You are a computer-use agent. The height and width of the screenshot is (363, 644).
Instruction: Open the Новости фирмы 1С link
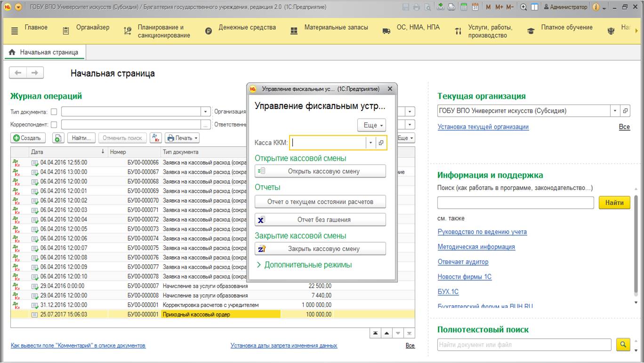coord(465,276)
